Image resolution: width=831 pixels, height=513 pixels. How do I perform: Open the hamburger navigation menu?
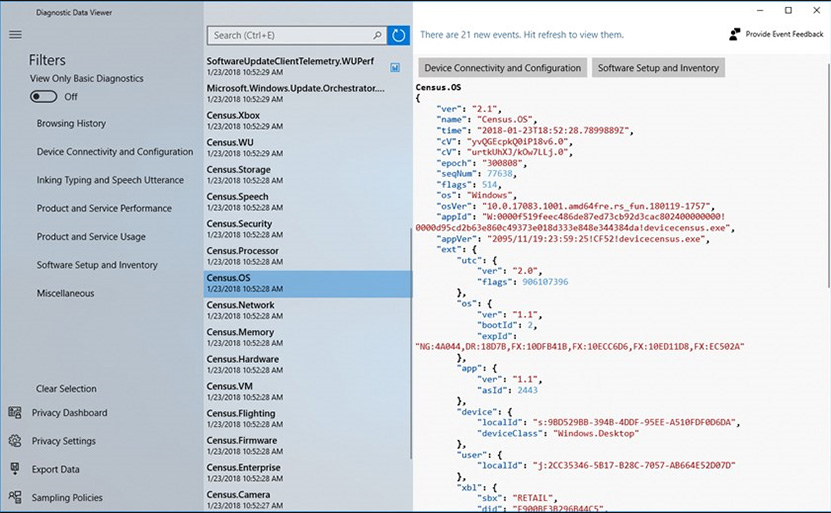click(15, 34)
